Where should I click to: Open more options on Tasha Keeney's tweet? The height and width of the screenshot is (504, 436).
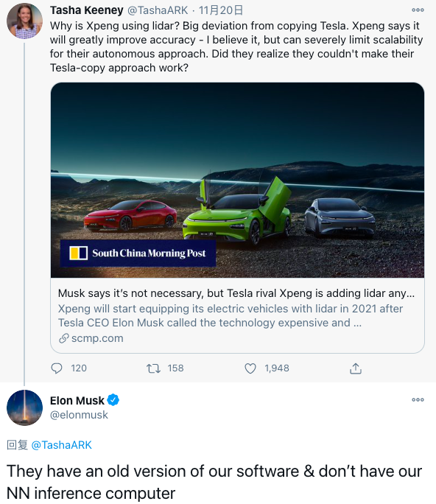(x=418, y=10)
